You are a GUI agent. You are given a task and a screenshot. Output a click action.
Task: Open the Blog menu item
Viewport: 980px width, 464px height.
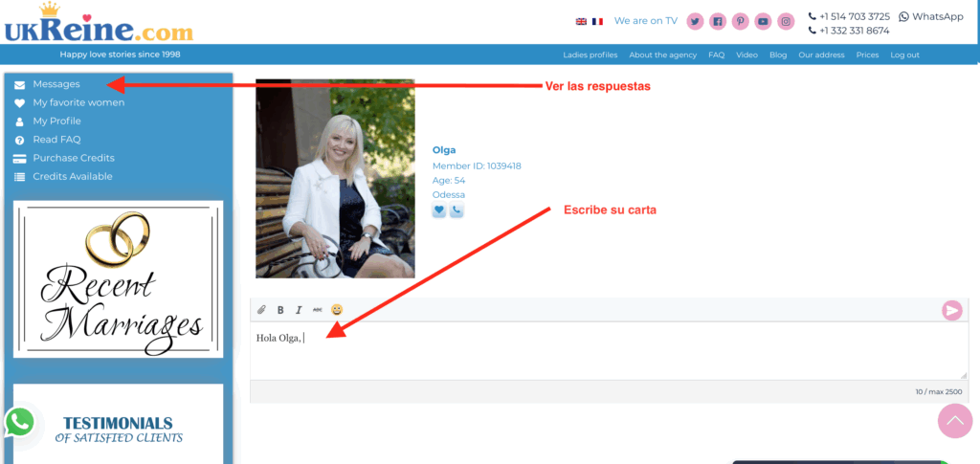click(x=778, y=55)
